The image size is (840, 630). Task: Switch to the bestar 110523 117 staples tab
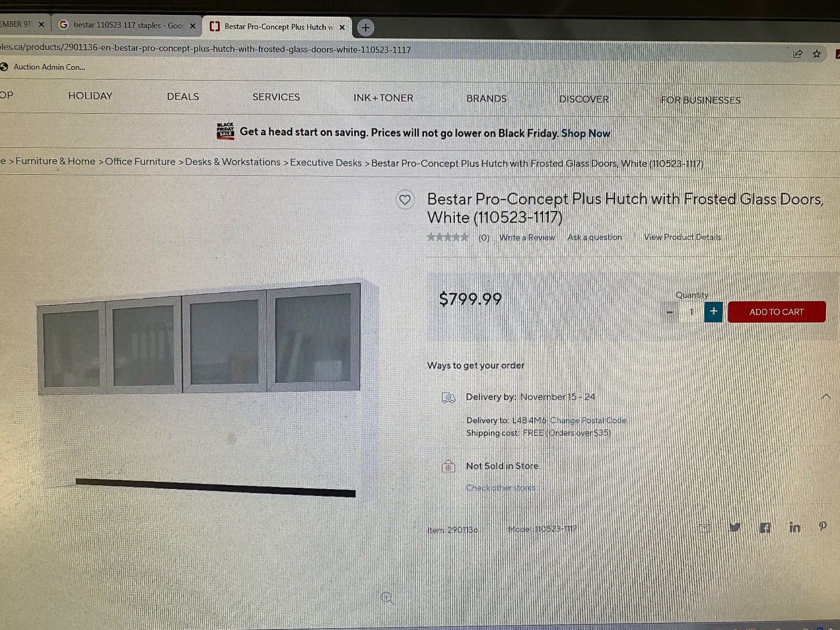tap(126, 25)
